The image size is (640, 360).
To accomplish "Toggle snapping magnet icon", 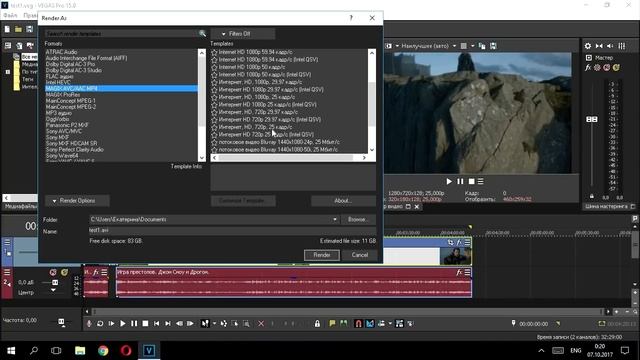I will click(x=358, y=324).
